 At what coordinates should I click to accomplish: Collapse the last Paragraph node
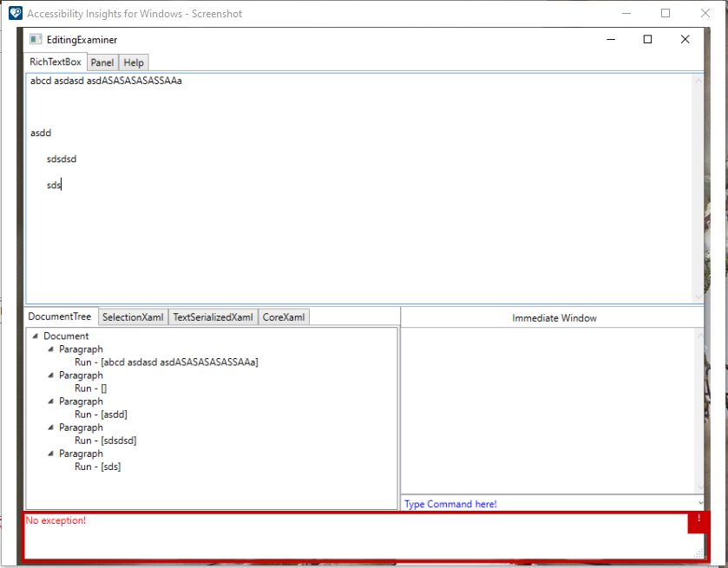(49, 453)
